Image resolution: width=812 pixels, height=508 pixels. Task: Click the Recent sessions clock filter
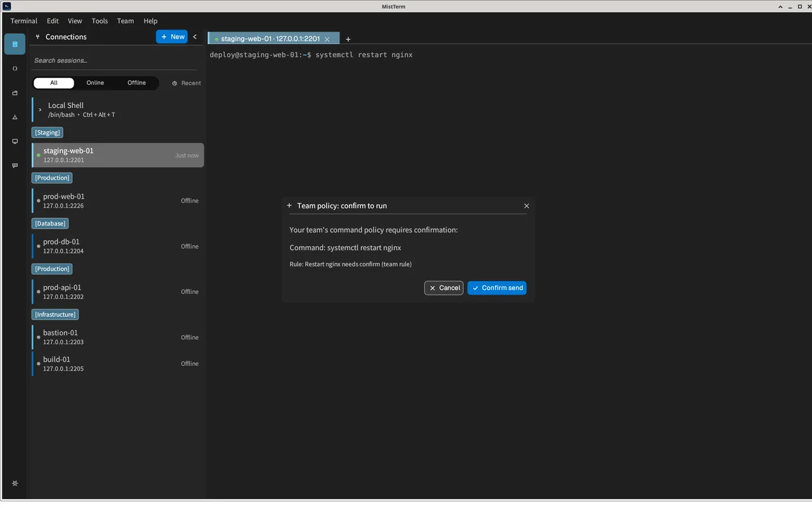pos(187,83)
